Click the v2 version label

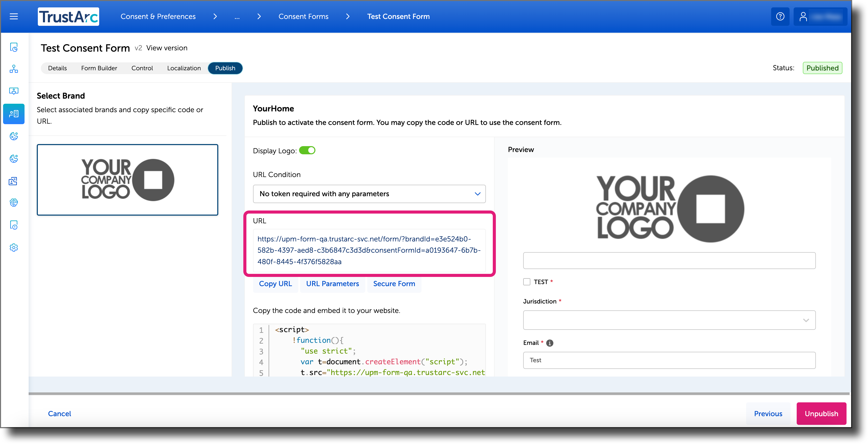pos(138,48)
